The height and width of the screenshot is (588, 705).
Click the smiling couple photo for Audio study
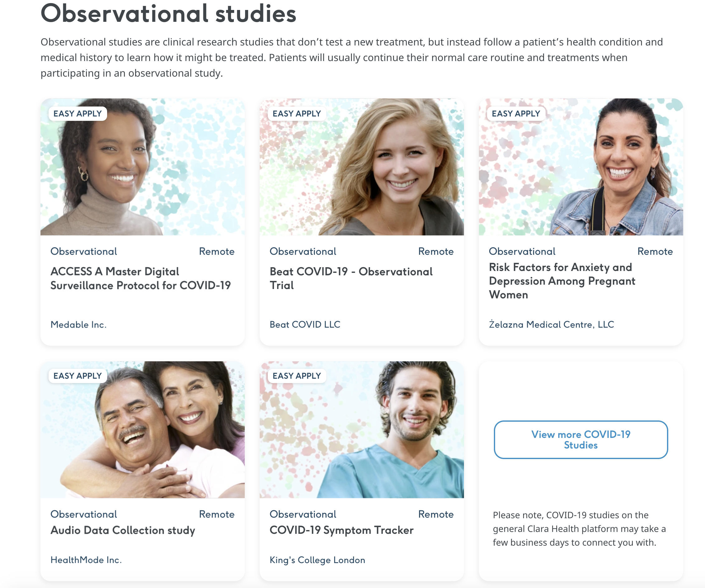click(x=142, y=430)
